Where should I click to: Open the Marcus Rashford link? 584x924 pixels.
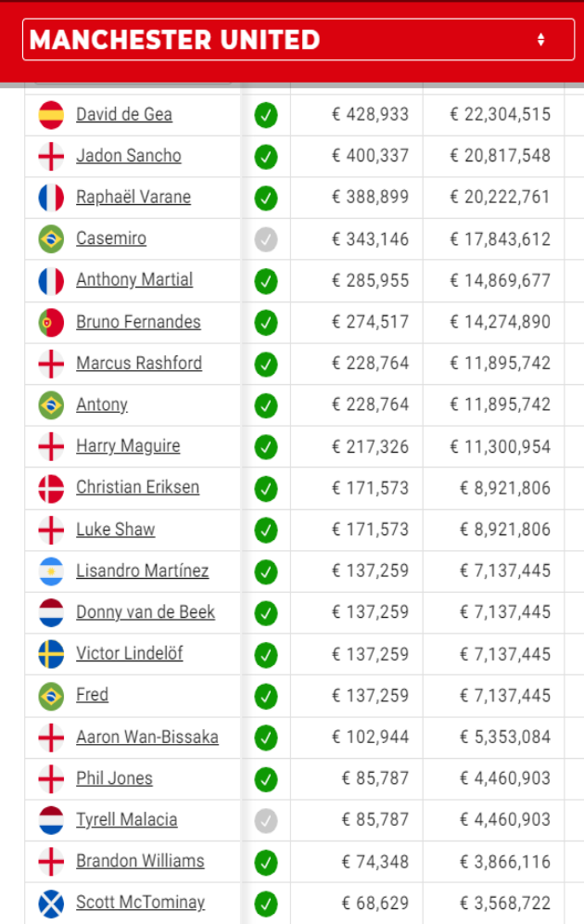point(139,363)
